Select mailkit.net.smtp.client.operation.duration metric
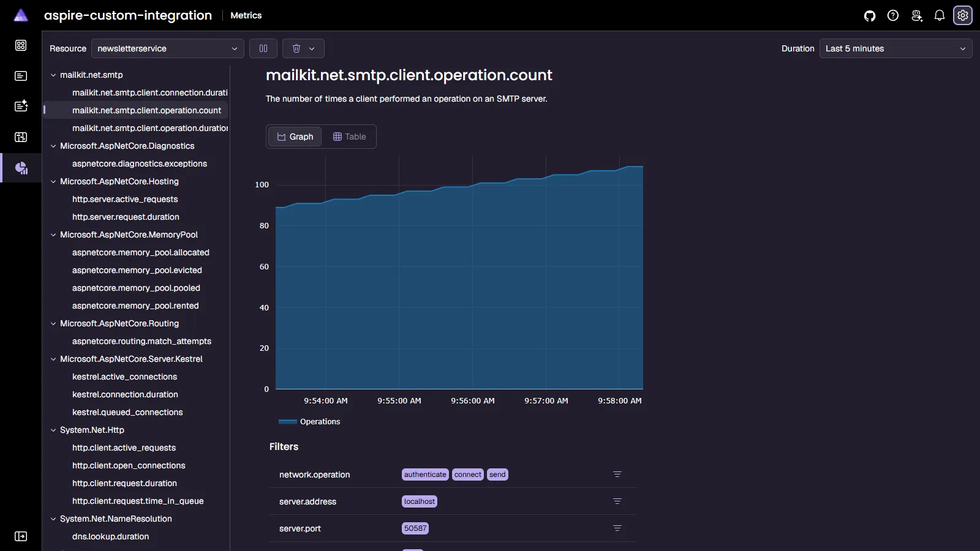This screenshot has width=980, height=551. 149,128
